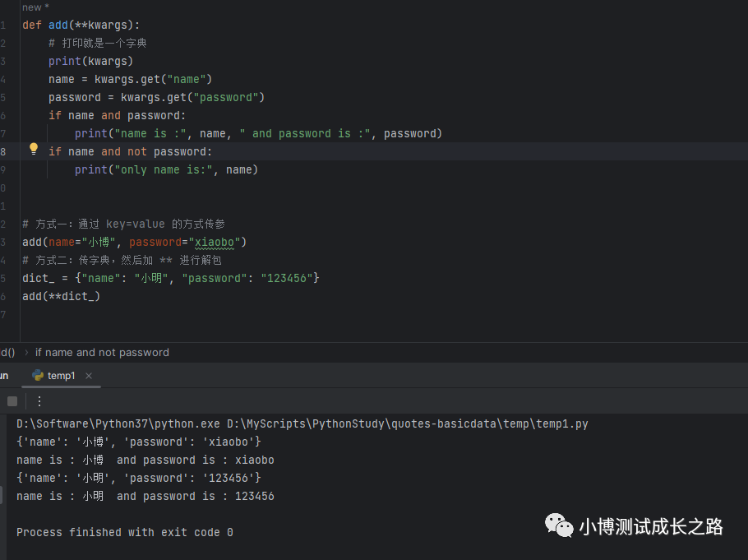Click the Python icon on temp1 tab

click(38, 376)
